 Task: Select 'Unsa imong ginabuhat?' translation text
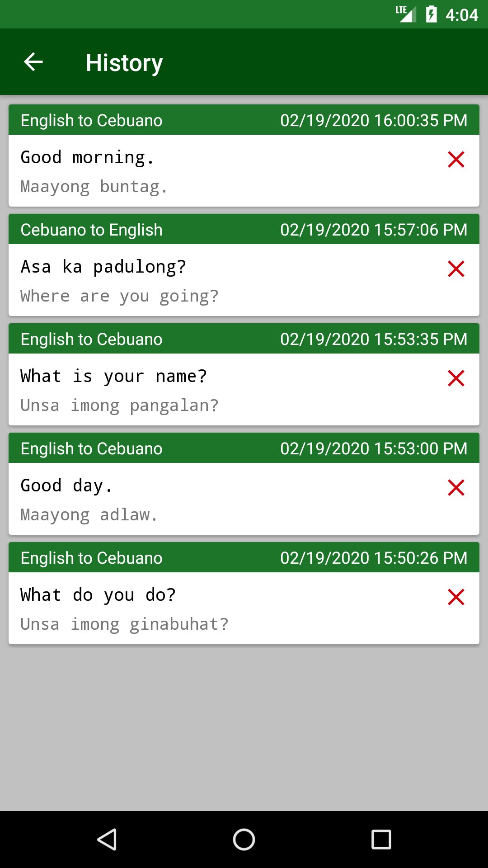pyautogui.click(x=124, y=625)
